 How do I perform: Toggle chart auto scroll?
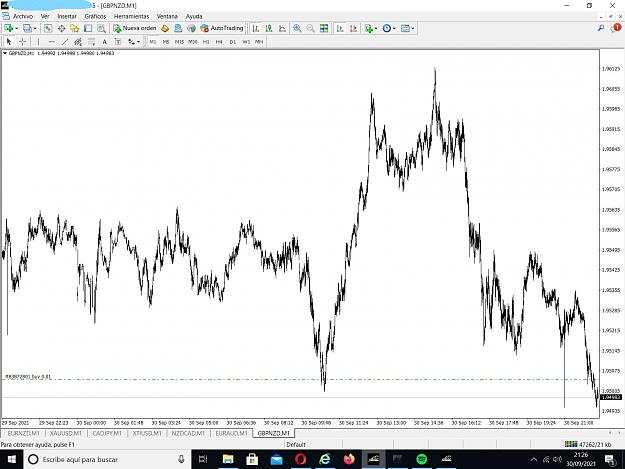pos(340,28)
